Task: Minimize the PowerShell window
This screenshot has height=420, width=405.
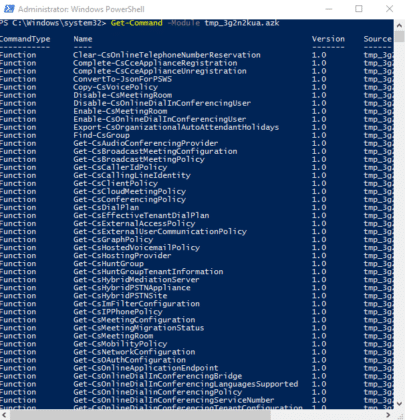Action: tap(329, 9)
